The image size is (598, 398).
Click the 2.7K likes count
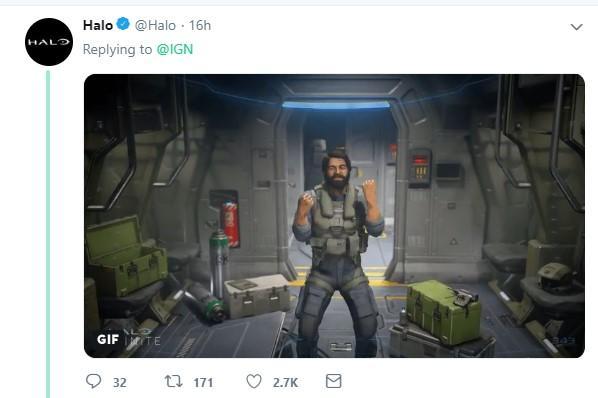285,382
